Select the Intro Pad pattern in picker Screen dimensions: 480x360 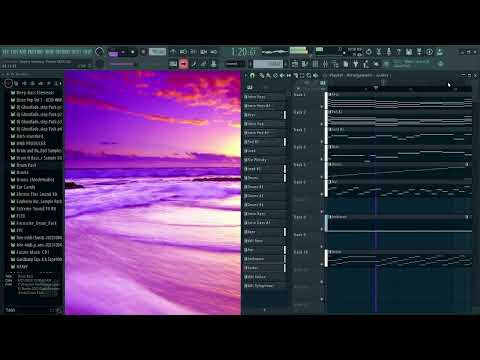265,124
